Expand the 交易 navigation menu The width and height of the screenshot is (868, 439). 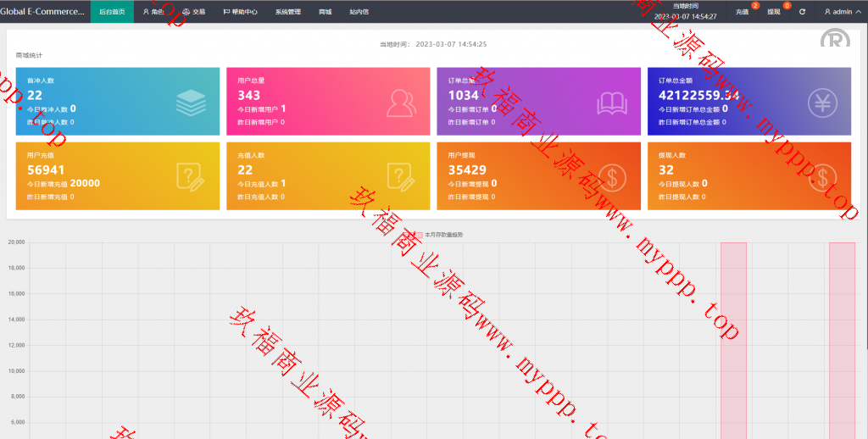click(193, 12)
